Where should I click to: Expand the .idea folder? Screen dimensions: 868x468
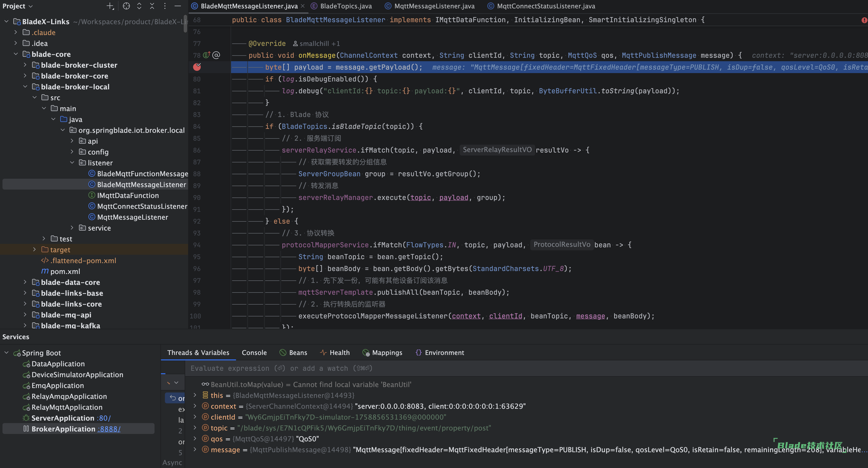tap(16, 43)
